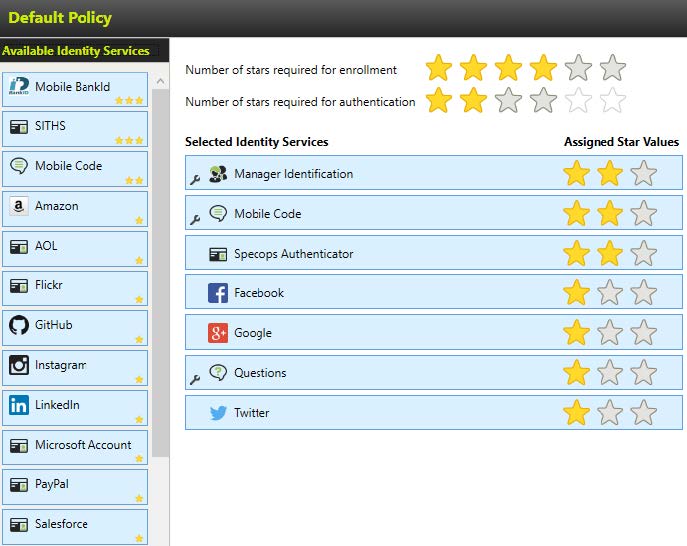This screenshot has height=546, width=687.
Task: Click the selected Mobile Code bubble icon
Action: pyautogui.click(x=218, y=213)
